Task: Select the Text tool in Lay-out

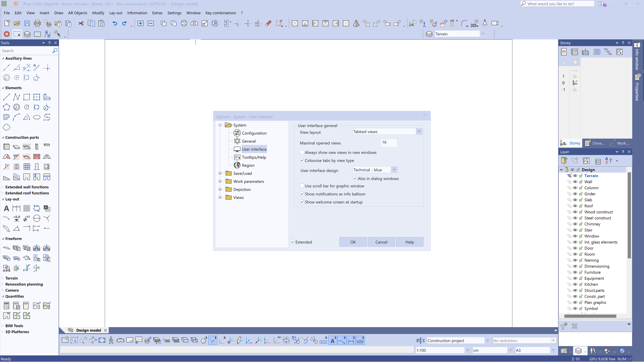Action: 7,208
